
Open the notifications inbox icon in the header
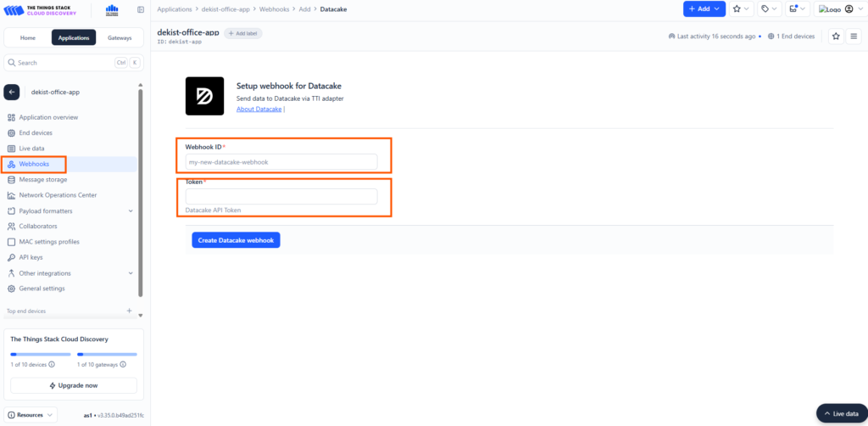pos(797,8)
